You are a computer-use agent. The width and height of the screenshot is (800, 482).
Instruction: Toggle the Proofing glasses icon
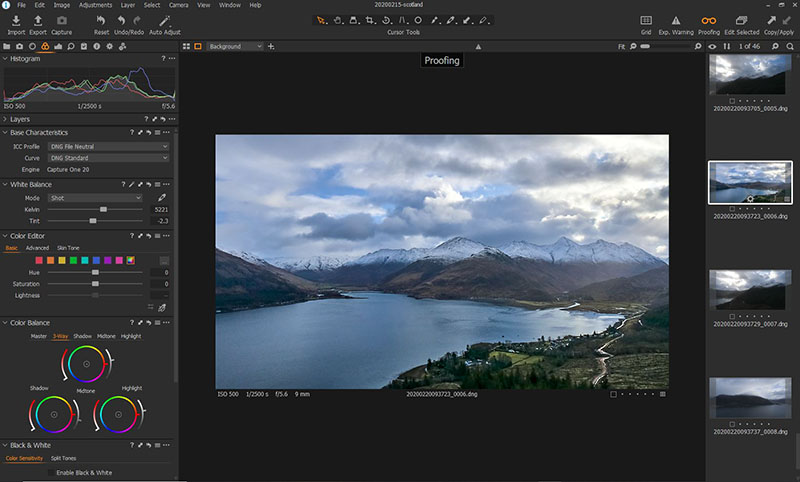pos(708,20)
